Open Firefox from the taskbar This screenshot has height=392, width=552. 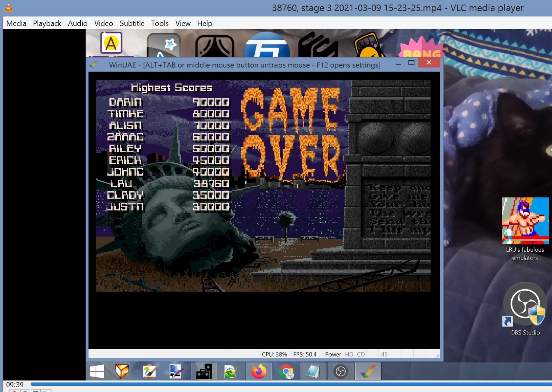(x=259, y=372)
